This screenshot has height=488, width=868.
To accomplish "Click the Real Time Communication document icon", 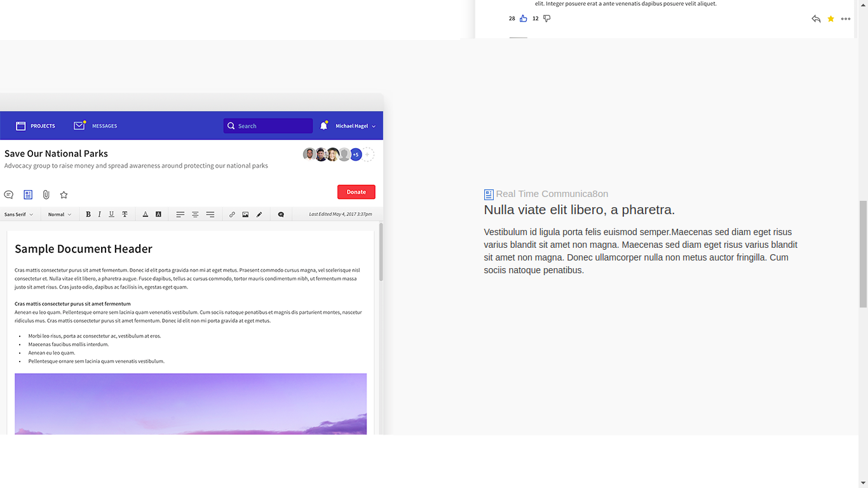I will click(x=489, y=194).
